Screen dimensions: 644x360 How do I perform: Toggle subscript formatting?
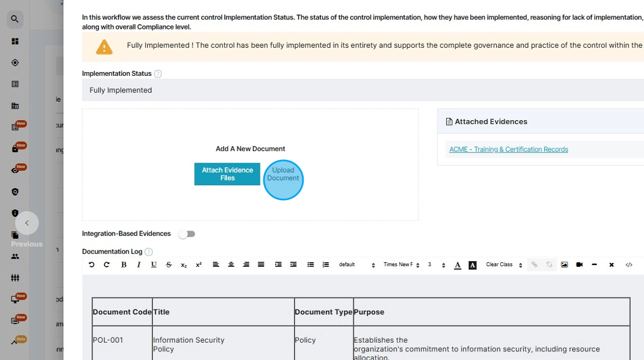[183, 265]
